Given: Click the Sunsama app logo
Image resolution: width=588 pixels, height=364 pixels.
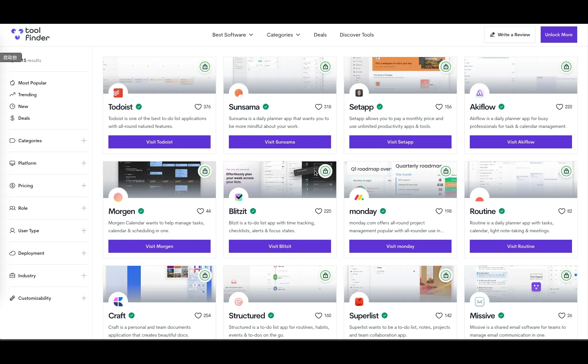Looking at the screenshot, I should [239, 93].
